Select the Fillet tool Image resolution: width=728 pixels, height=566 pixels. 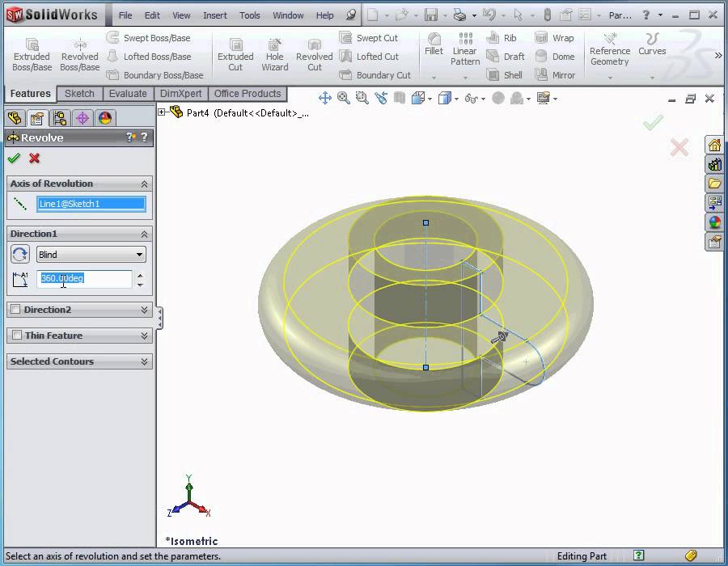click(x=434, y=44)
